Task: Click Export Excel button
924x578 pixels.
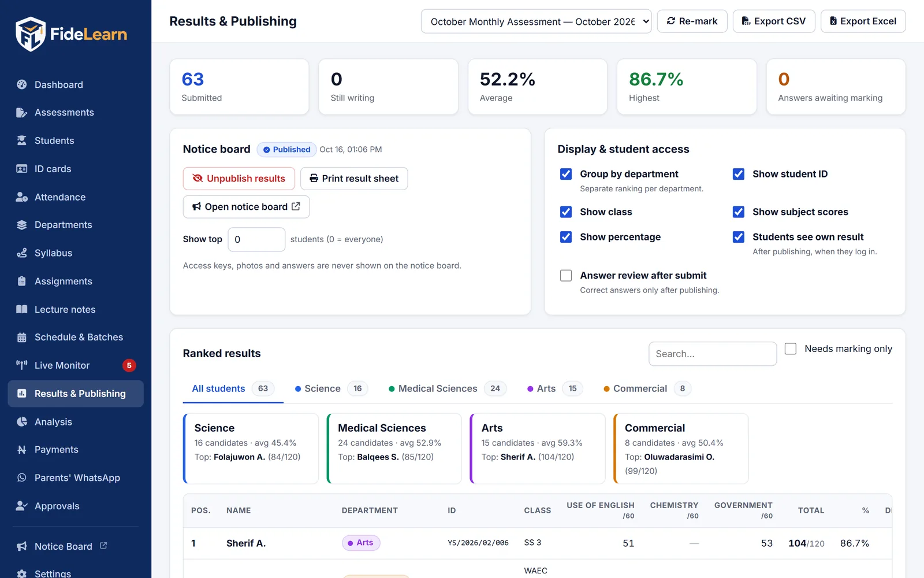Action: tap(863, 21)
